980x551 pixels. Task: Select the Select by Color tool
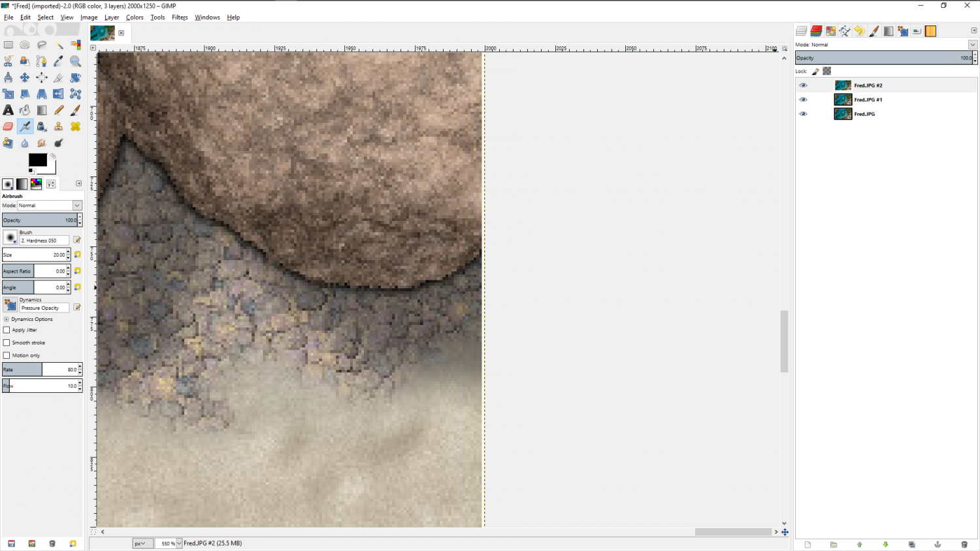click(x=76, y=45)
